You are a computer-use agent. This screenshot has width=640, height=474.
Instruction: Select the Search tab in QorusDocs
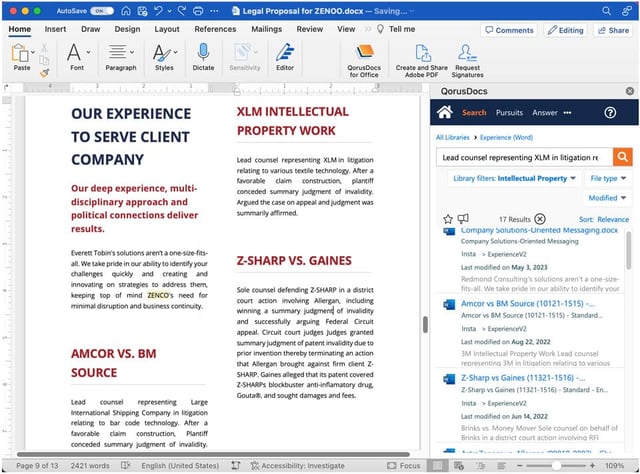[x=474, y=113]
